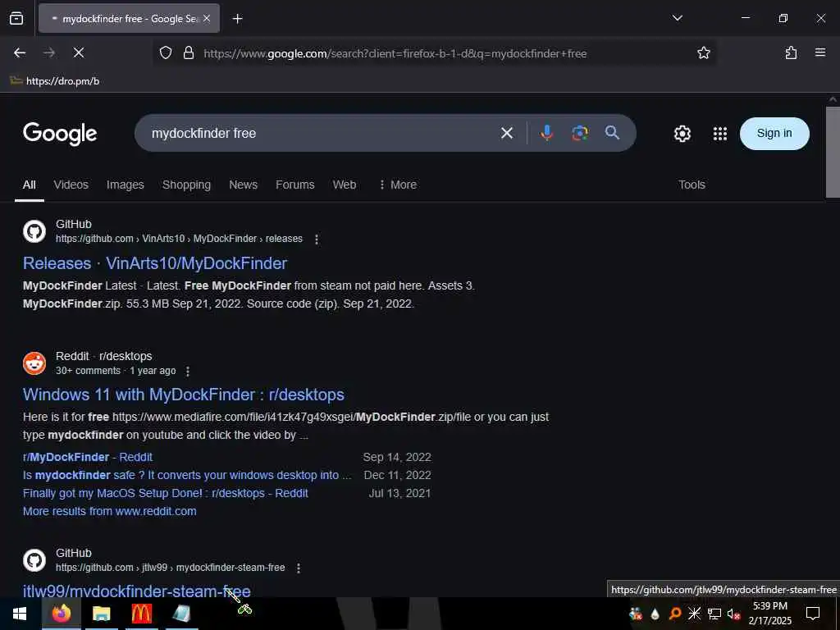The image size is (840, 630).
Task: Open the Windows notification center
Action: [813, 614]
